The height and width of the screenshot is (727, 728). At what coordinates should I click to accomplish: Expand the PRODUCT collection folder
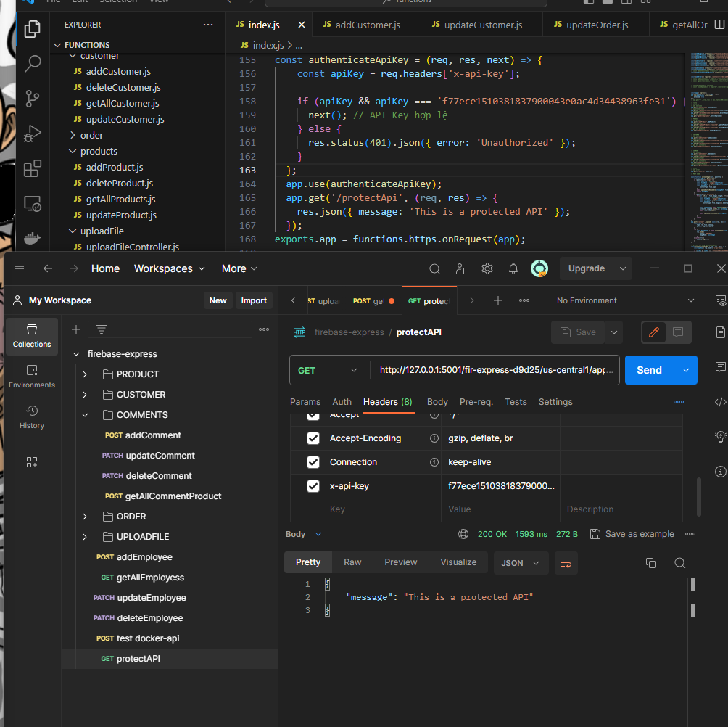(85, 374)
